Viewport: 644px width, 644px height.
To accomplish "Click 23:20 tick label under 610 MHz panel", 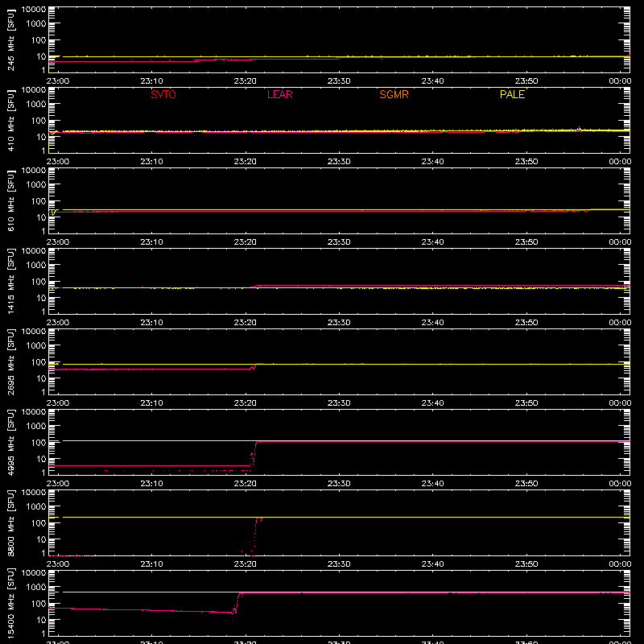I will (246, 242).
